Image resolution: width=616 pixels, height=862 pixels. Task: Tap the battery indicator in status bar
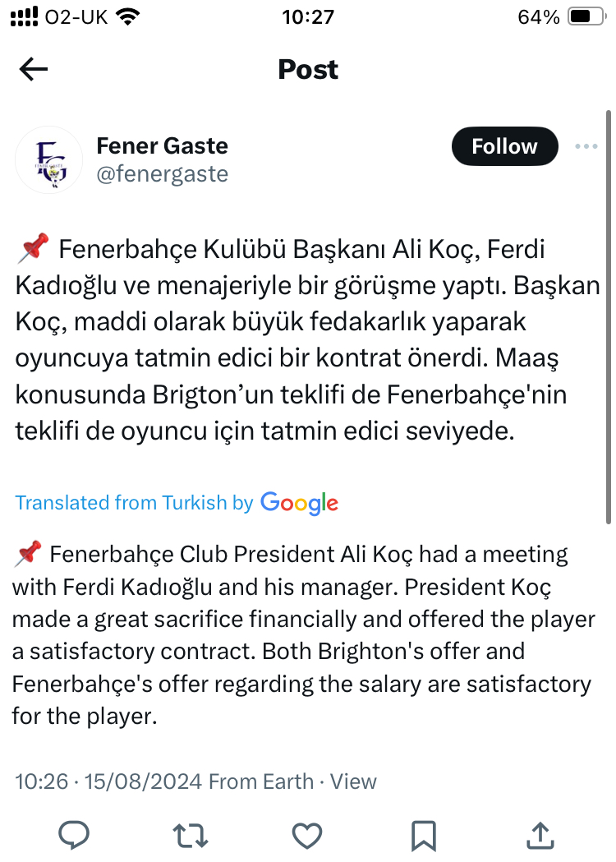587,16
